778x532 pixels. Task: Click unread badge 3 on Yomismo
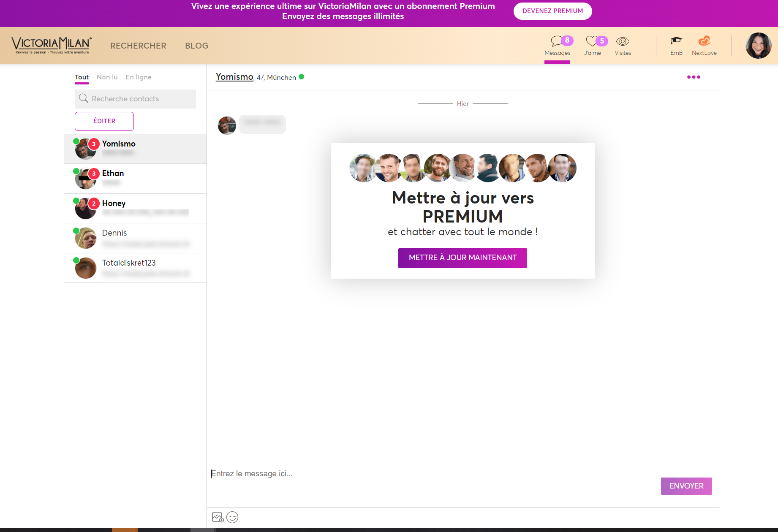click(94, 144)
